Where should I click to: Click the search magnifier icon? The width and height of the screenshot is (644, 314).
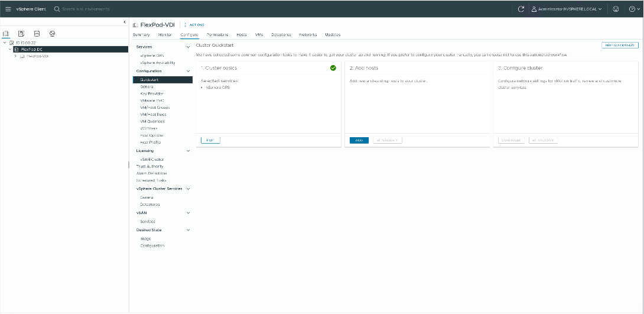click(x=57, y=9)
